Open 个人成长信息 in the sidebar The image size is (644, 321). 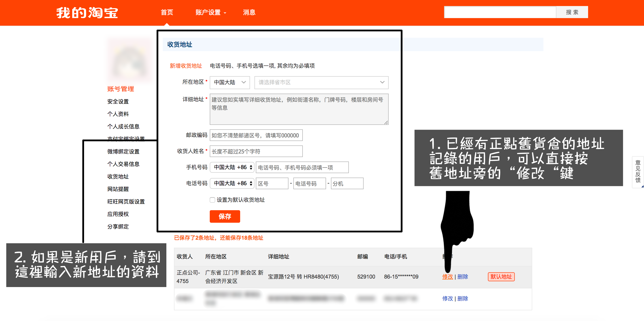[123, 126]
